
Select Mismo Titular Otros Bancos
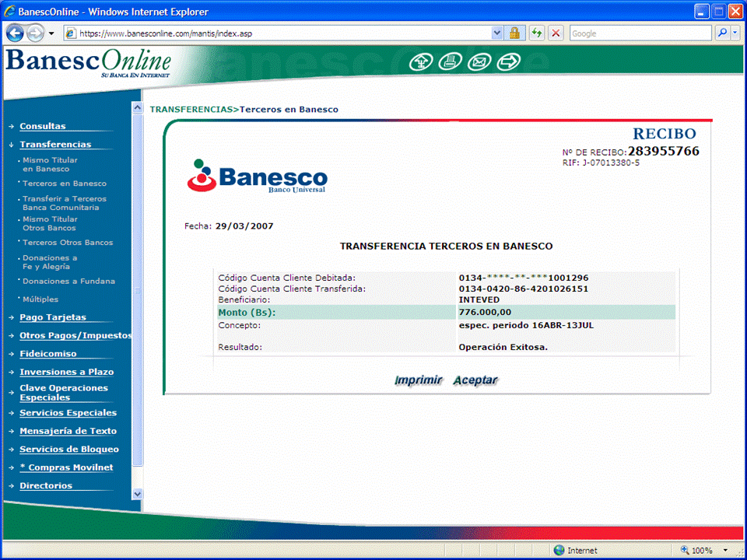click(50, 223)
